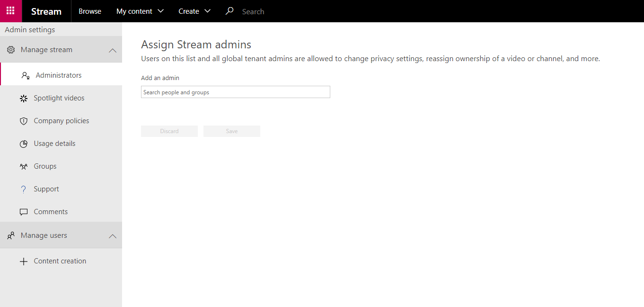The height and width of the screenshot is (307, 644).
Task: Click the Save button
Action: click(232, 131)
